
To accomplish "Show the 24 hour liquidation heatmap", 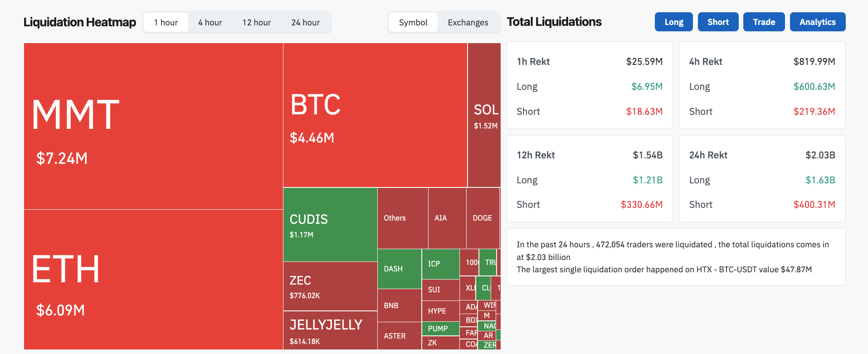I will pyautogui.click(x=306, y=23).
